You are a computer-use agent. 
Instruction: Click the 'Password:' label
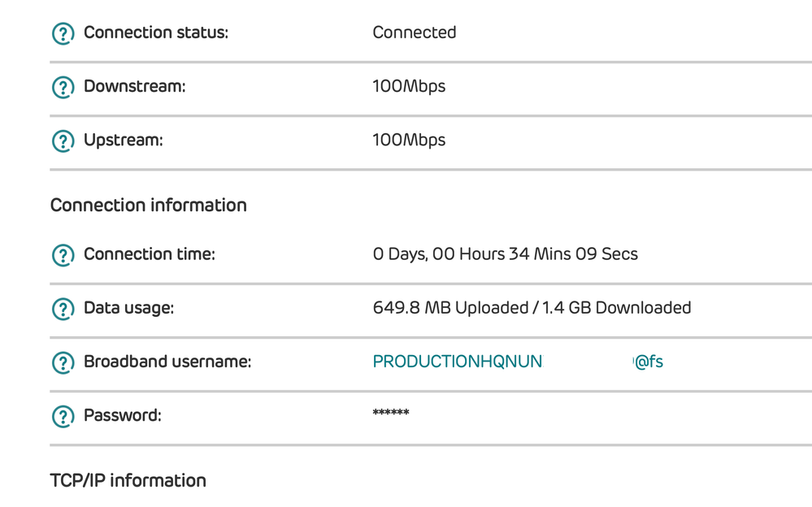[123, 415]
